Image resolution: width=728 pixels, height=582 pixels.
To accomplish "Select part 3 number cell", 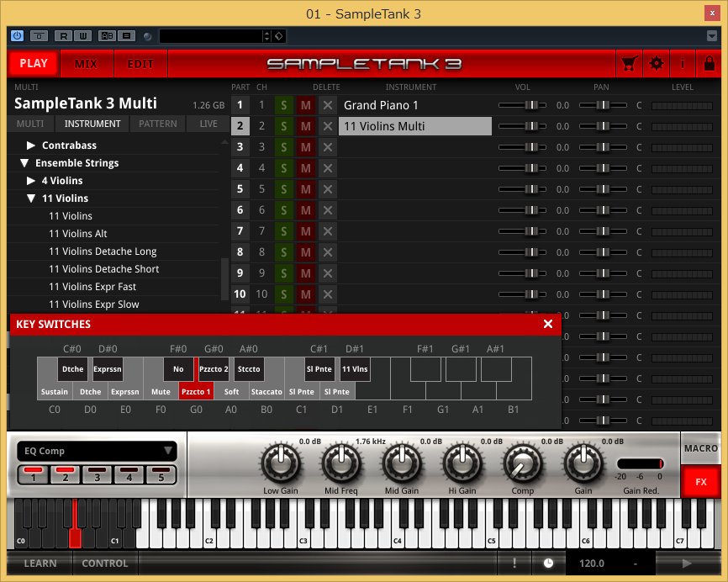I will (240, 147).
